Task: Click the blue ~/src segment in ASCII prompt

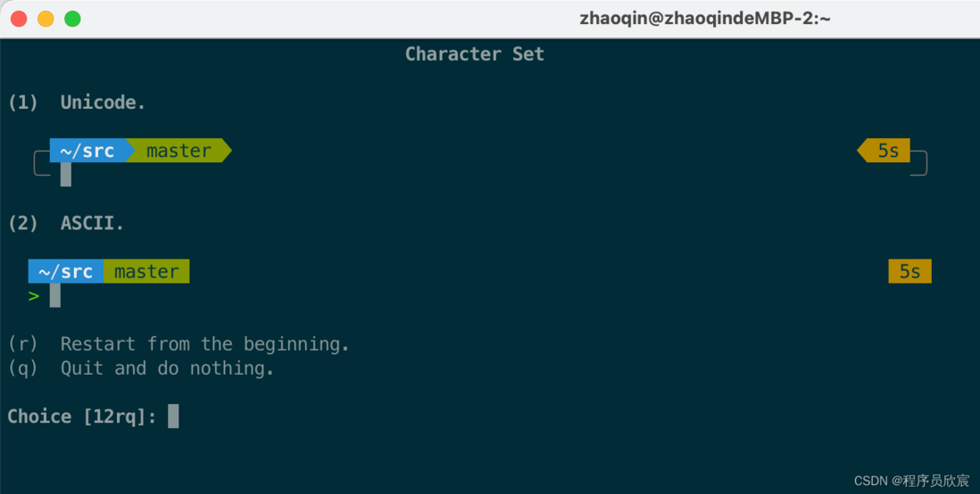Action: point(66,272)
